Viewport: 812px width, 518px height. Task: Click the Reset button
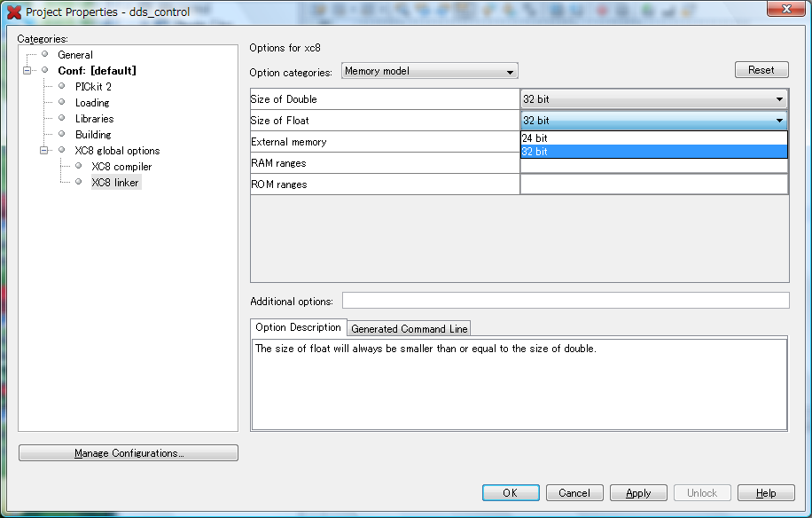pyautogui.click(x=761, y=70)
